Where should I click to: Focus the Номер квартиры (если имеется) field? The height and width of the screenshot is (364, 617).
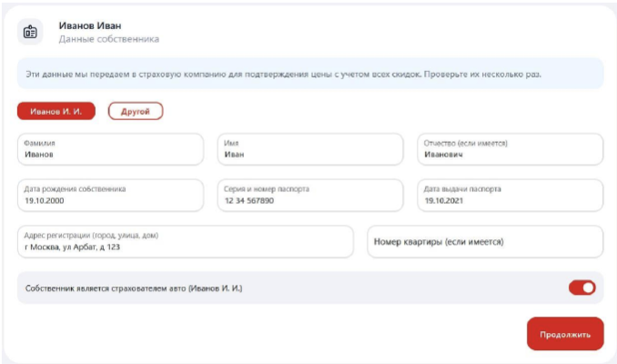[485, 242]
